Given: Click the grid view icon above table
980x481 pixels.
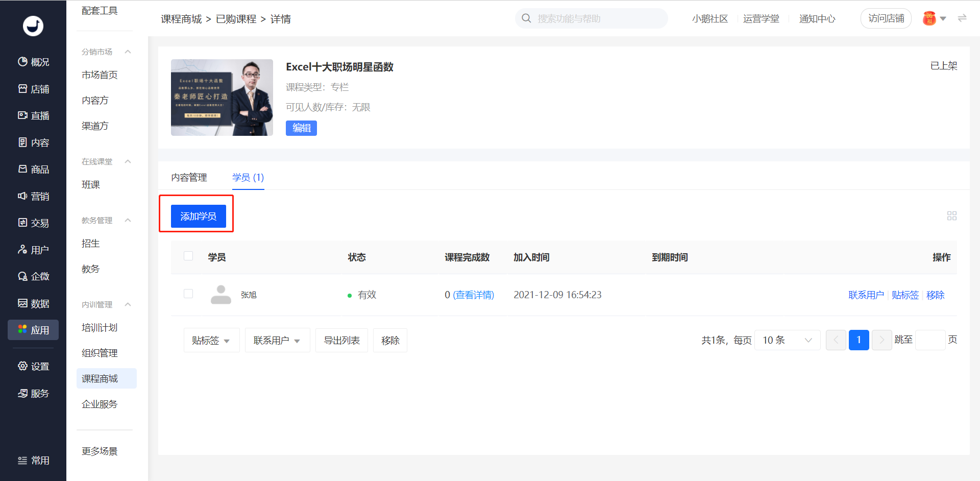Looking at the screenshot, I should 952,216.
